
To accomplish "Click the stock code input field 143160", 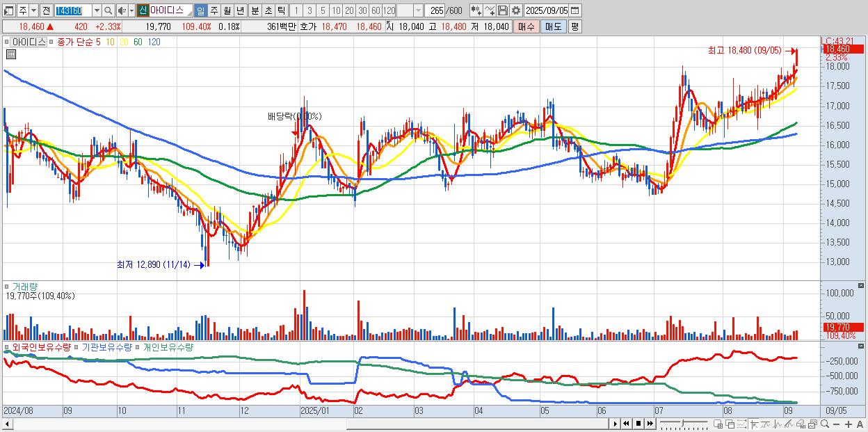I will tap(73, 10).
